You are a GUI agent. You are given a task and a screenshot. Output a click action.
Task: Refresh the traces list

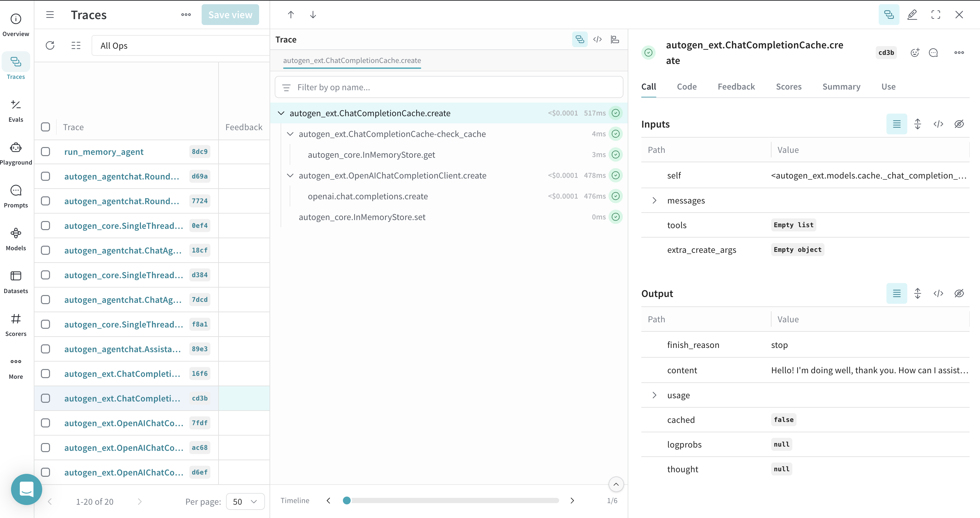(x=50, y=45)
